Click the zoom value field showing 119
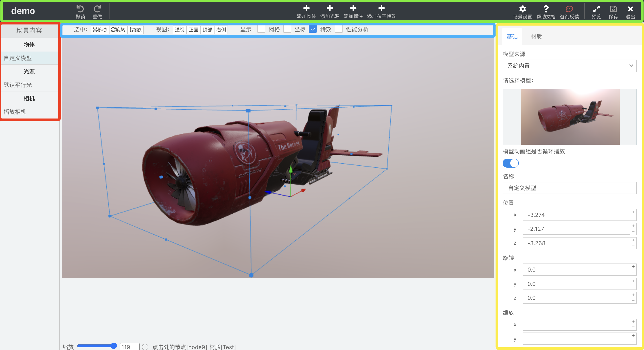The image size is (644, 350). point(129,347)
